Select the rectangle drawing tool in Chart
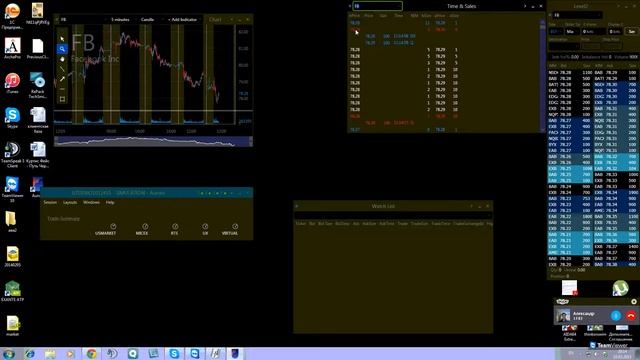 tap(62, 99)
